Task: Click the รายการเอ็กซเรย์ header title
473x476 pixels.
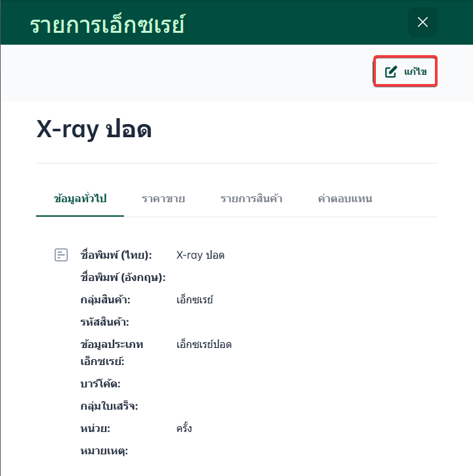Action: coord(107,24)
